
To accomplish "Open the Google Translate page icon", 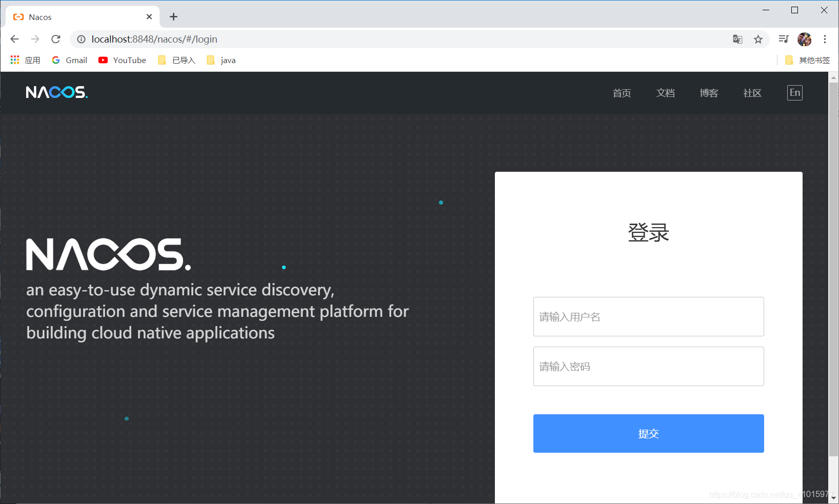I will (737, 39).
